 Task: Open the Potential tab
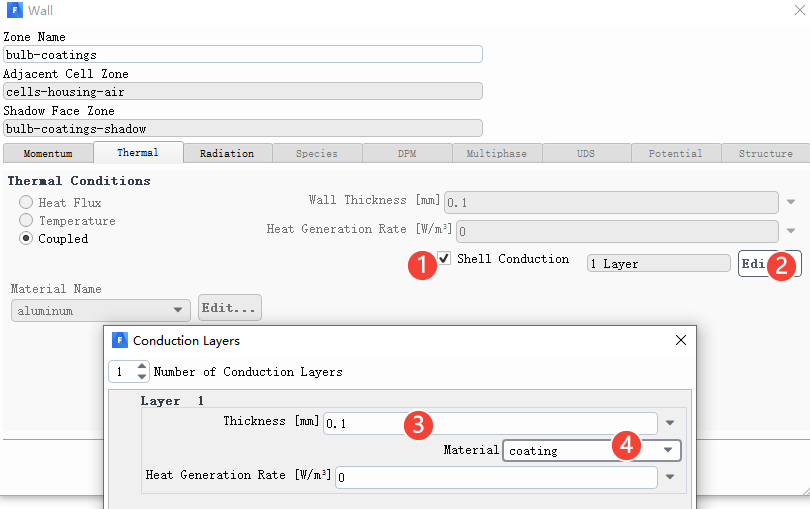coord(676,153)
